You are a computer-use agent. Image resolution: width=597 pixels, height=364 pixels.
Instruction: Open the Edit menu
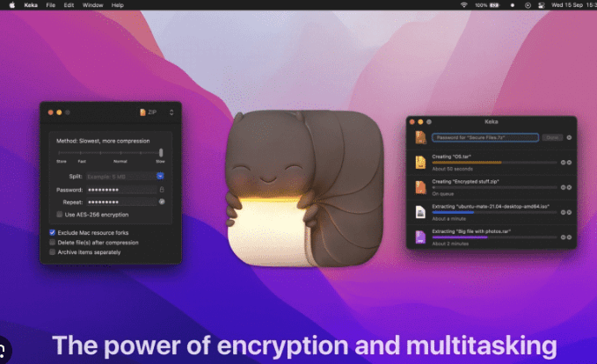click(69, 5)
